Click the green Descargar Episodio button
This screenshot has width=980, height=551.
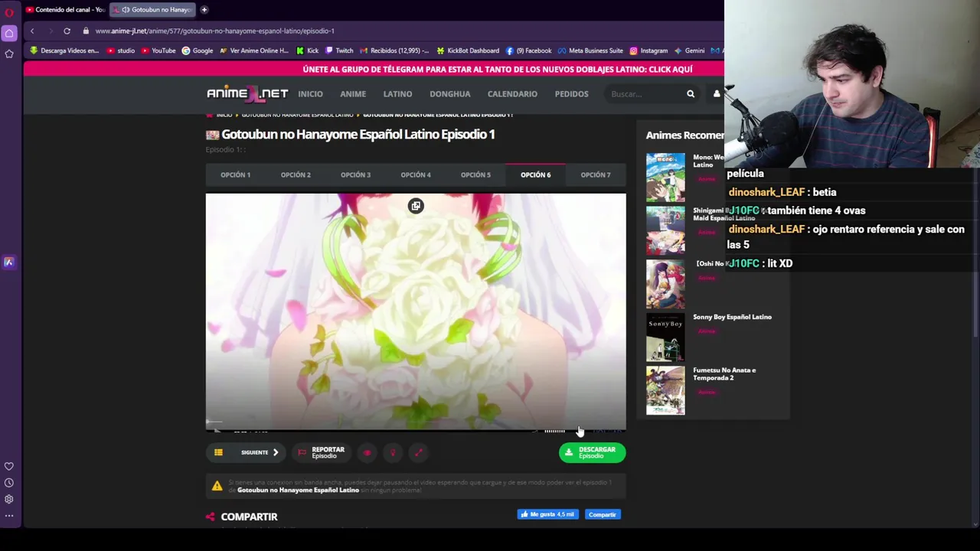tap(592, 453)
